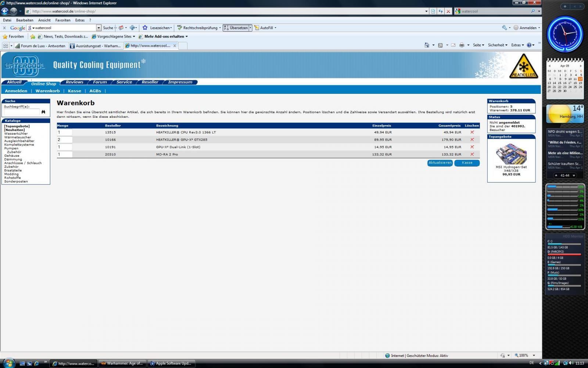Open the Reviews site tab

click(x=74, y=82)
